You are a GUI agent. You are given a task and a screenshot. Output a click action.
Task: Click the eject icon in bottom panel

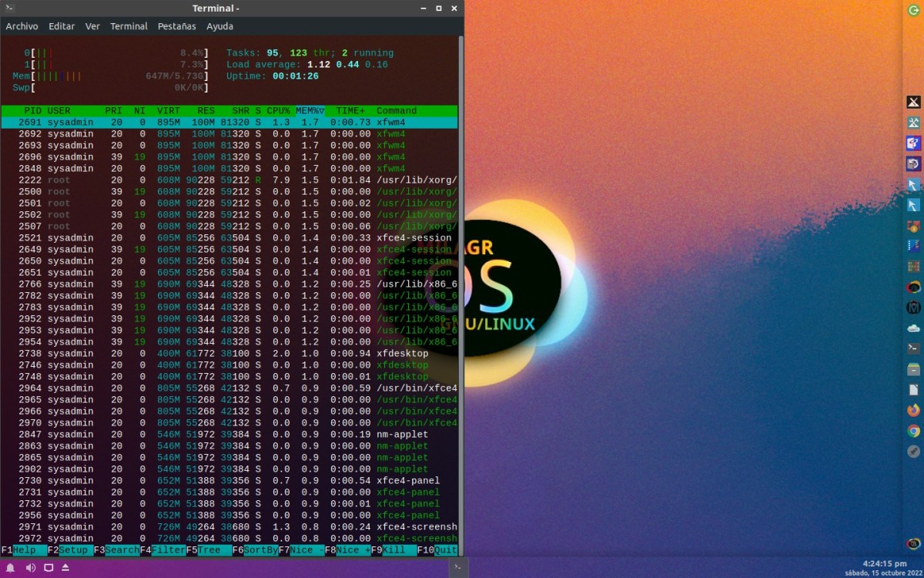point(65,568)
